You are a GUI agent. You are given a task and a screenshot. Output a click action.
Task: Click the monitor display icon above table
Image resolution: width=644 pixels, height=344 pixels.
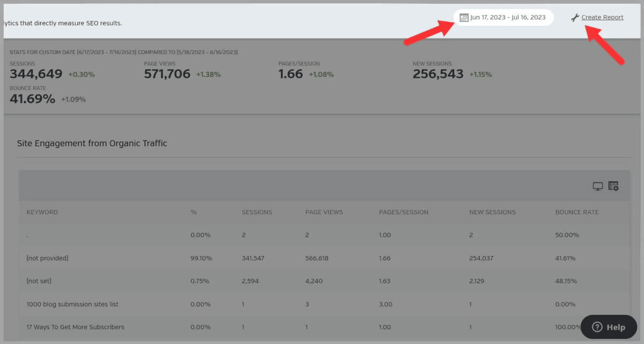pos(598,186)
